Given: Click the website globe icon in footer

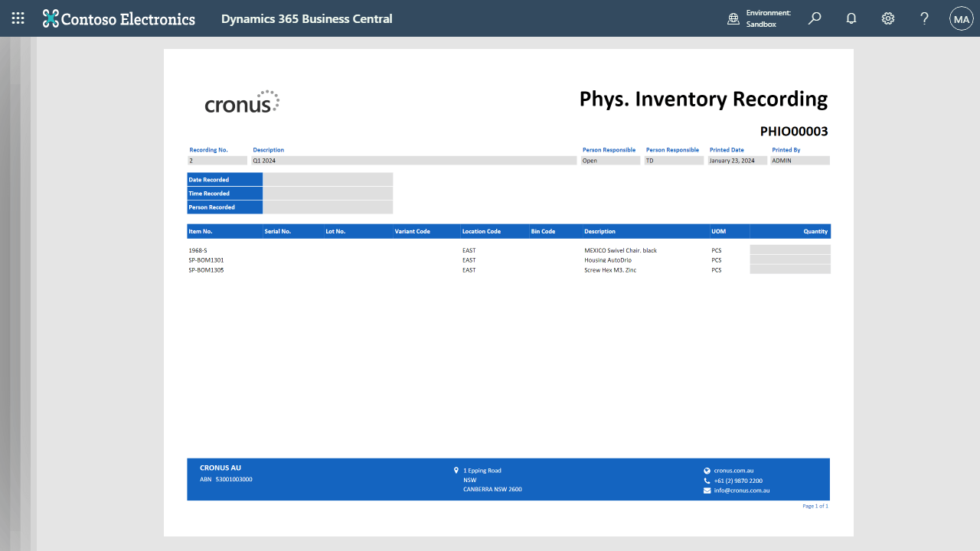Looking at the screenshot, I should tap(707, 471).
